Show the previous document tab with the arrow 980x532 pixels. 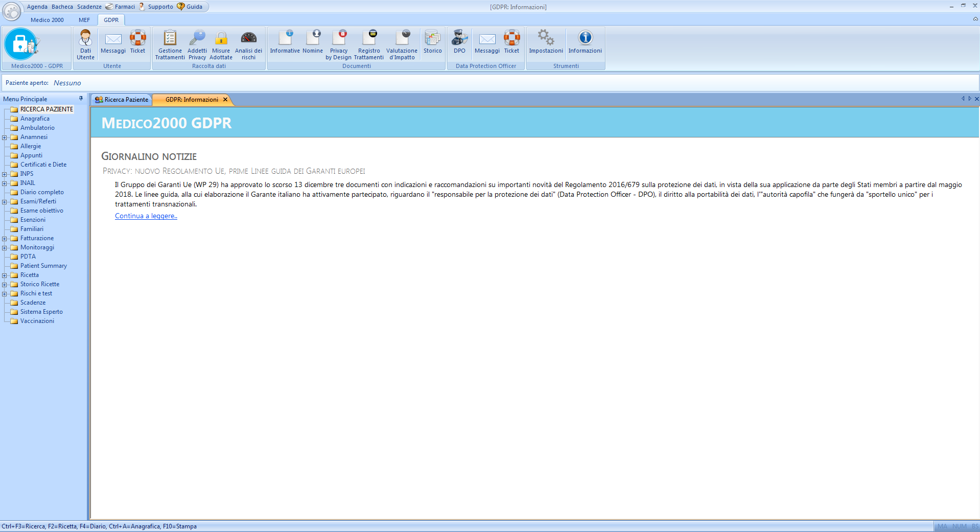[x=963, y=99]
